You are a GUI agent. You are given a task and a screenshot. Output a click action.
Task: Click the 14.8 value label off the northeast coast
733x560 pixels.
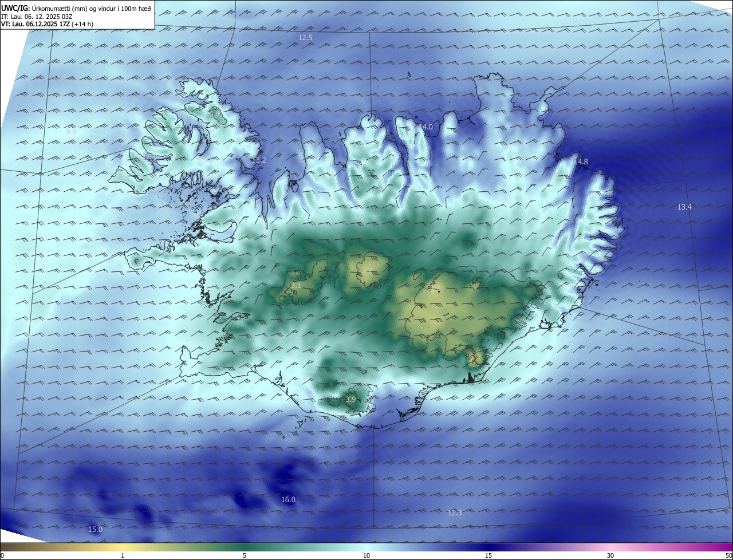581,162
